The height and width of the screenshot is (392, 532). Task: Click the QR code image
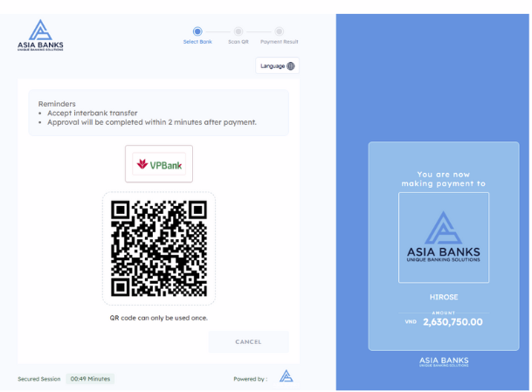pyautogui.click(x=159, y=248)
